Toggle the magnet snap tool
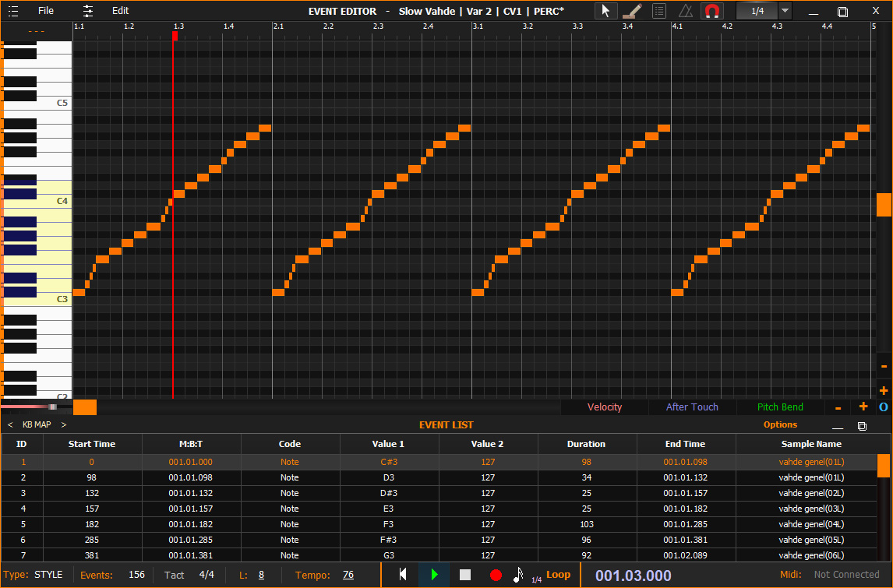Viewport: 893px width, 588px height. point(711,11)
